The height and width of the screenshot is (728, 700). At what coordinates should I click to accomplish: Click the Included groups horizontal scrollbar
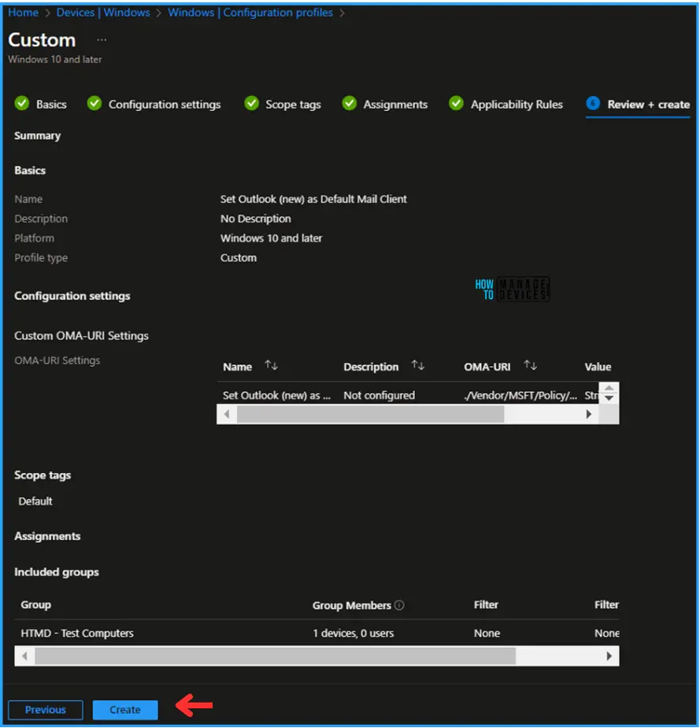[x=275, y=656]
